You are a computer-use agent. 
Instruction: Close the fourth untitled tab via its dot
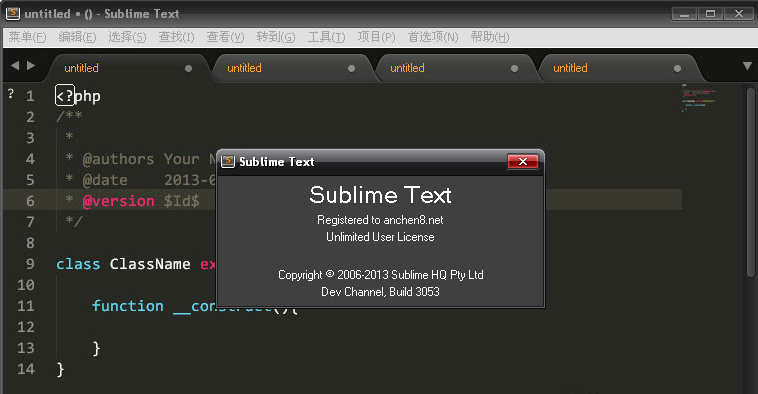677,69
